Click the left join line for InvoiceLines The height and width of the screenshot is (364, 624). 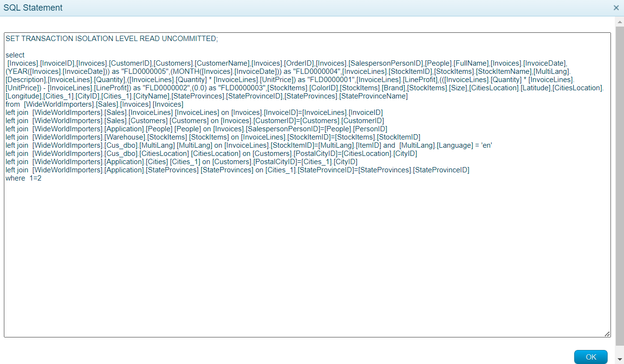click(193, 112)
